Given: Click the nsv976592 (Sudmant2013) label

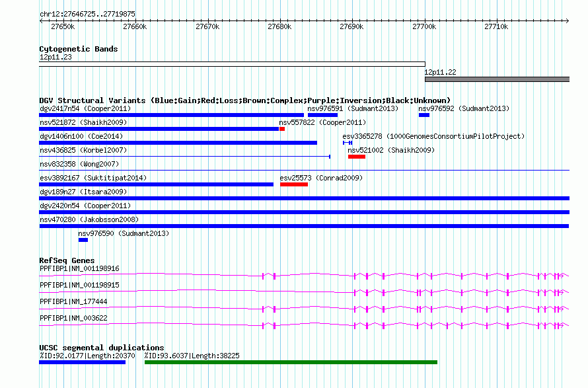Looking at the screenshot, I should [464, 109].
